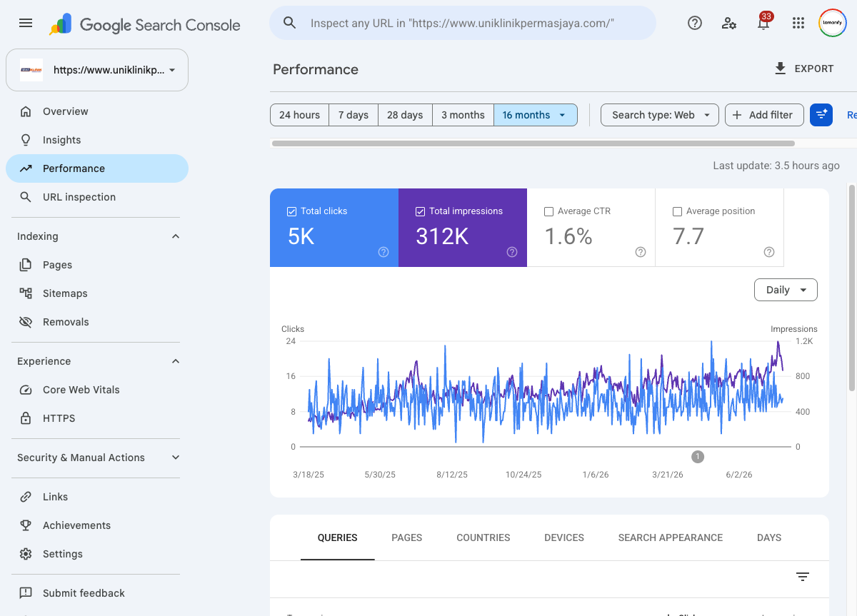
Task: Switch to the QUERIES tab
Action: pyautogui.click(x=338, y=537)
